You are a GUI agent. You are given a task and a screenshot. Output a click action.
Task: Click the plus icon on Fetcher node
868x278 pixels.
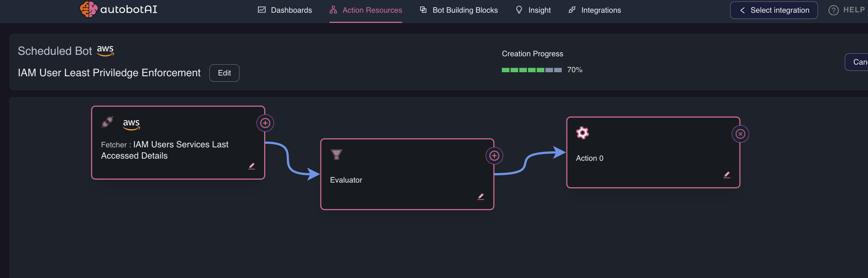pyautogui.click(x=265, y=123)
